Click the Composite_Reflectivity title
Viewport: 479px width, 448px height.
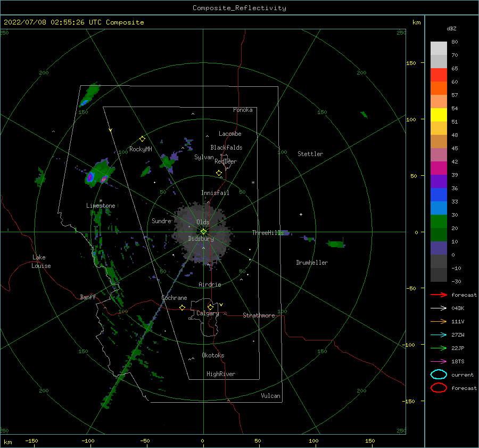click(x=240, y=8)
